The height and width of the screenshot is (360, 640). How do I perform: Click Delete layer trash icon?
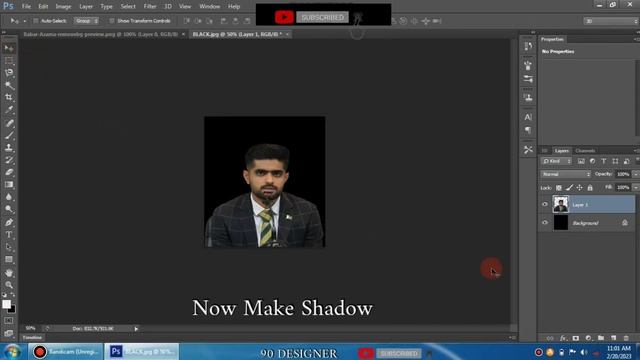tap(626, 338)
